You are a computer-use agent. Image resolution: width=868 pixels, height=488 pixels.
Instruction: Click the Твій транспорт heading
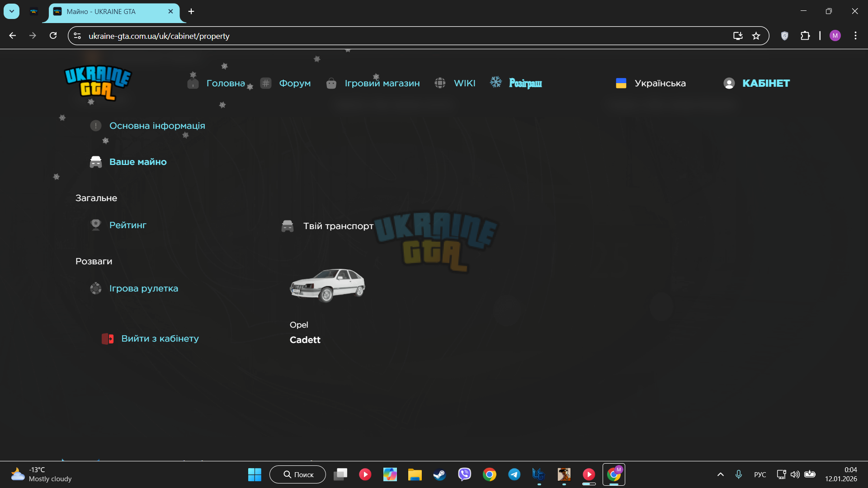coord(338,226)
